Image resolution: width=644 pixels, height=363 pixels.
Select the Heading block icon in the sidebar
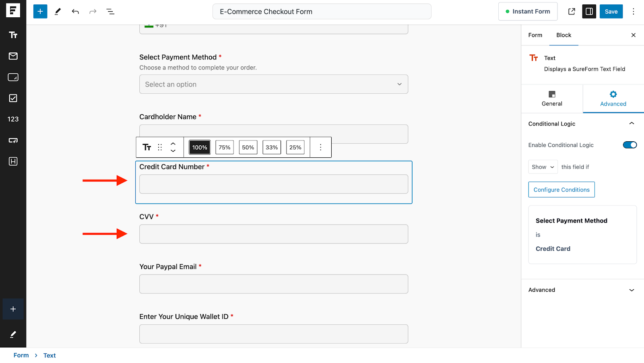click(x=13, y=161)
